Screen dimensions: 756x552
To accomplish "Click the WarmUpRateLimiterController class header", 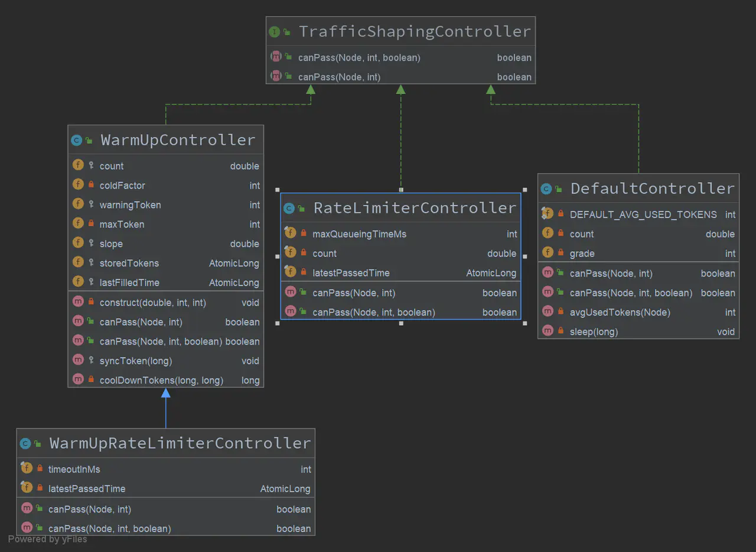I will pos(166,443).
